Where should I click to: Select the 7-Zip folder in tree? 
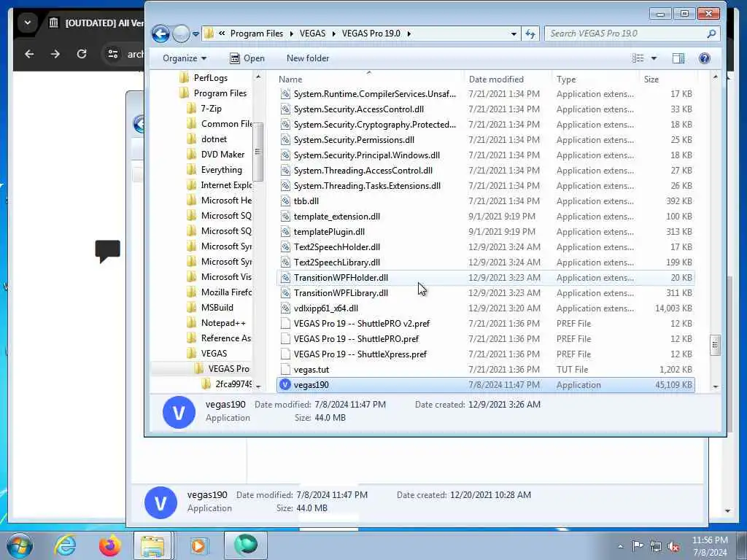(211, 109)
